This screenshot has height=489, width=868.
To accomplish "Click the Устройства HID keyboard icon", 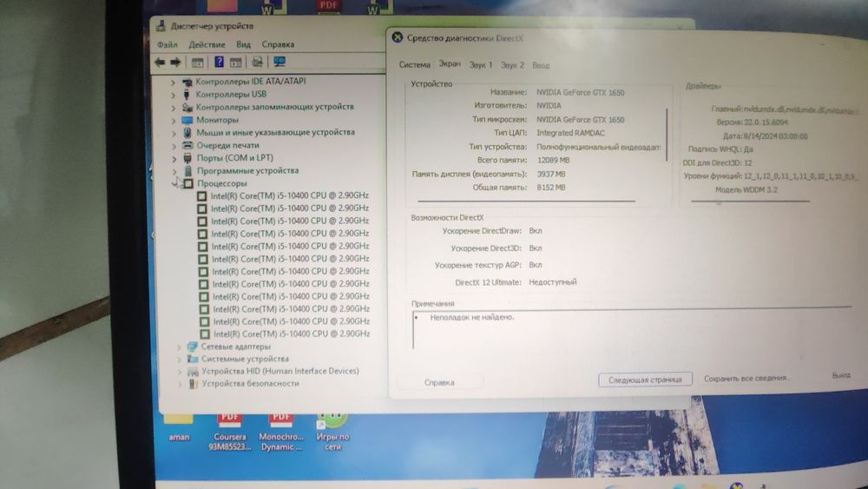I will [x=193, y=372].
